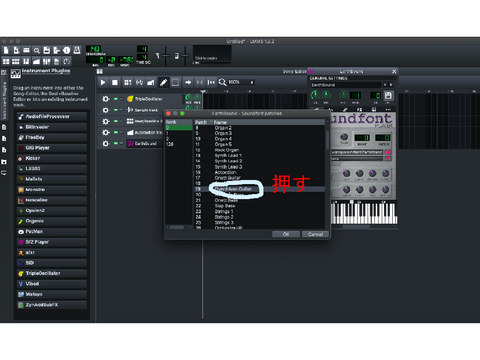Image resolution: width=480 pixels, height=360 pixels.
Task: Solo the Earthbound track
Action: (121, 143)
